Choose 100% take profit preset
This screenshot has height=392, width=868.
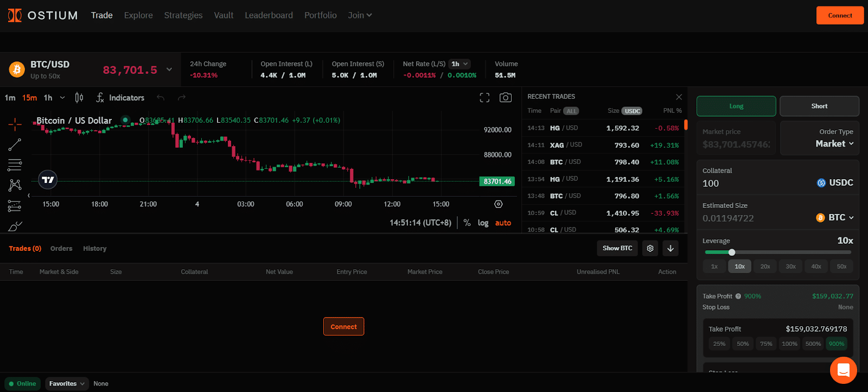point(789,344)
